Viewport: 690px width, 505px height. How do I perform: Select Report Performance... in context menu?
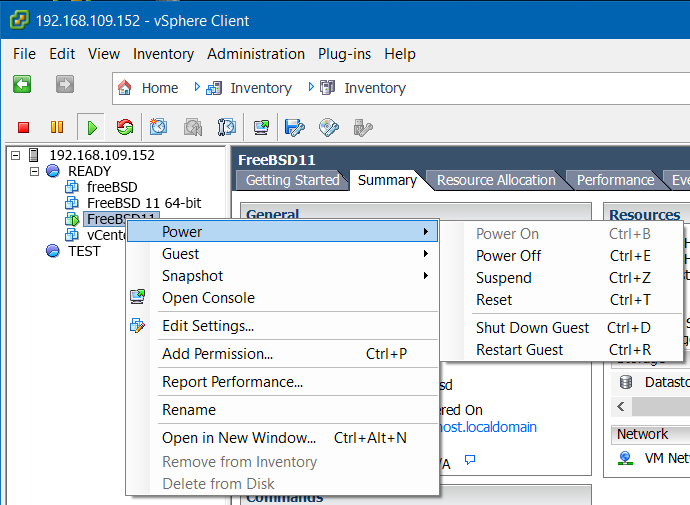click(x=283, y=382)
